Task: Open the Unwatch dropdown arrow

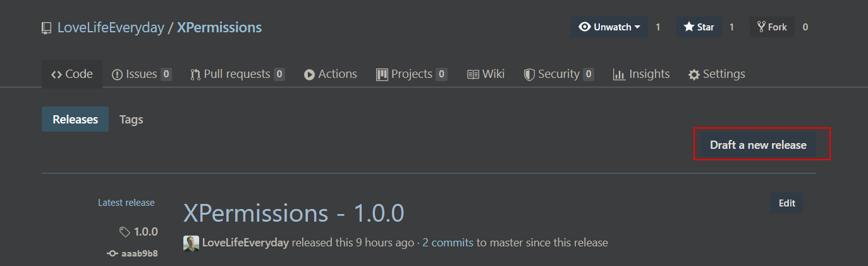Action: [x=637, y=27]
